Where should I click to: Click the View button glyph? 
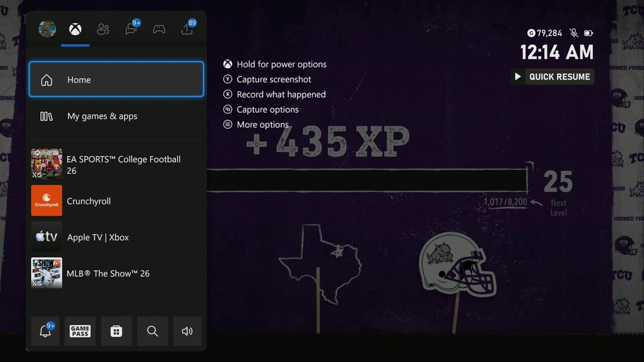click(x=228, y=110)
